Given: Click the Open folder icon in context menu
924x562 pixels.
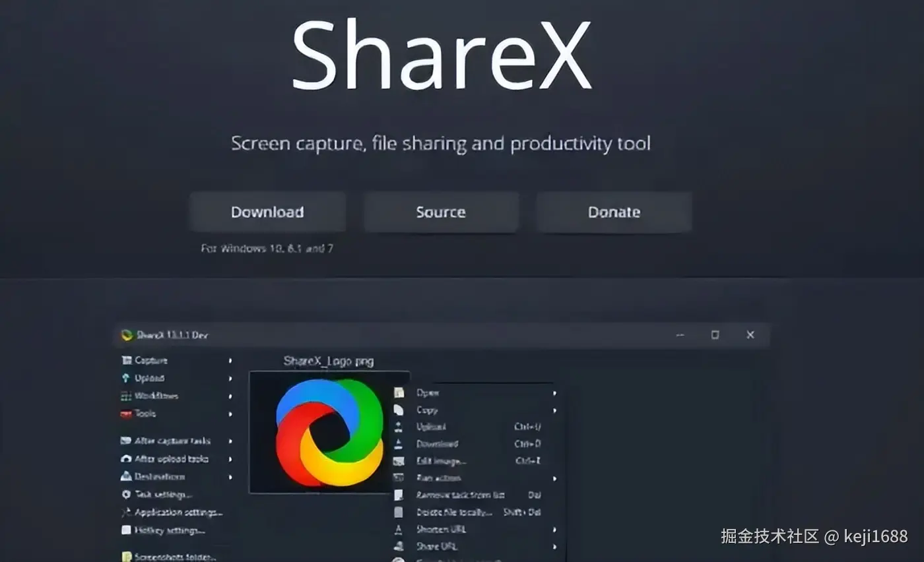Looking at the screenshot, I should [x=399, y=392].
